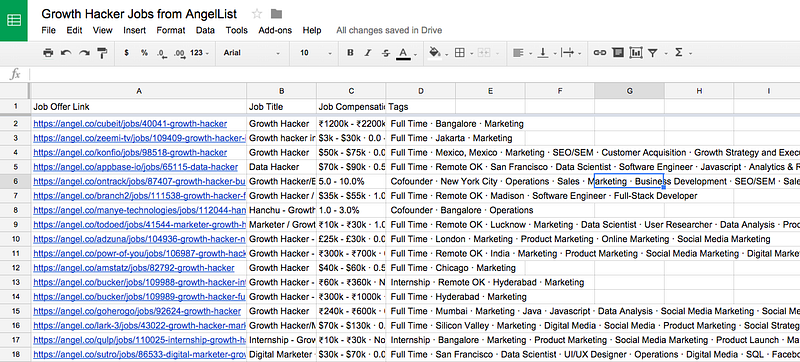Open the File menu
This screenshot has width=800, height=362.
coord(48,30)
